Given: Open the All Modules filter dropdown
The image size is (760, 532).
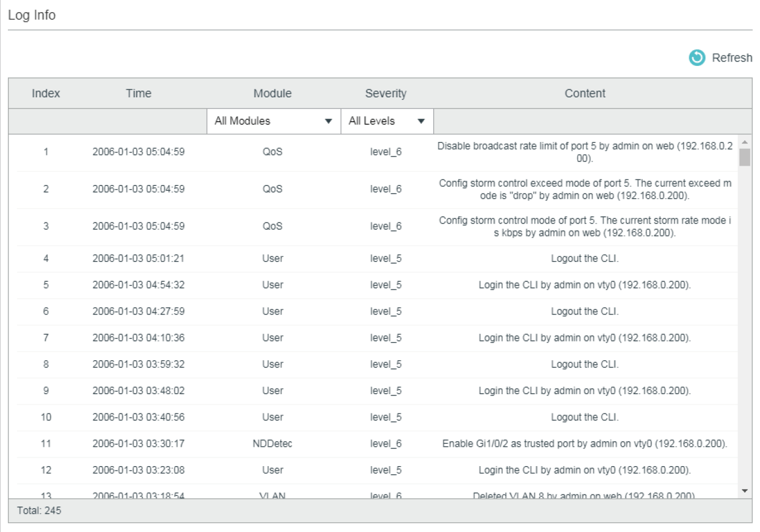Looking at the screenshot, I should 272,121.
